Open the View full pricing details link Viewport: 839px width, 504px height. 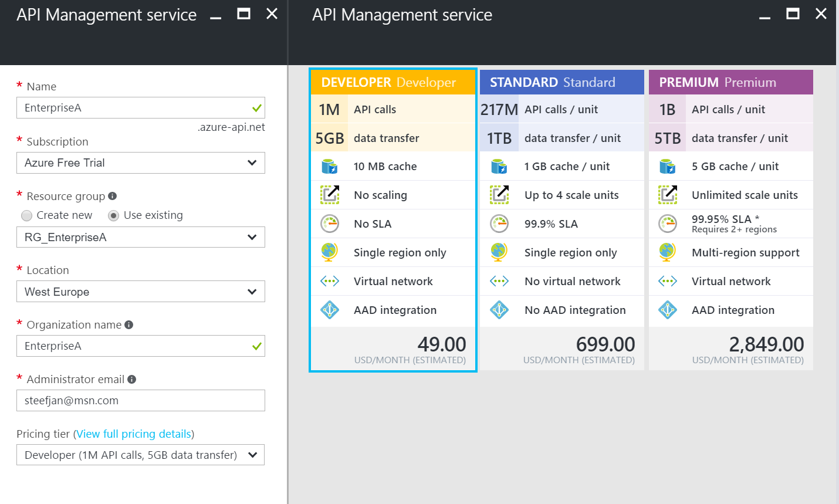tap(134, 434)
